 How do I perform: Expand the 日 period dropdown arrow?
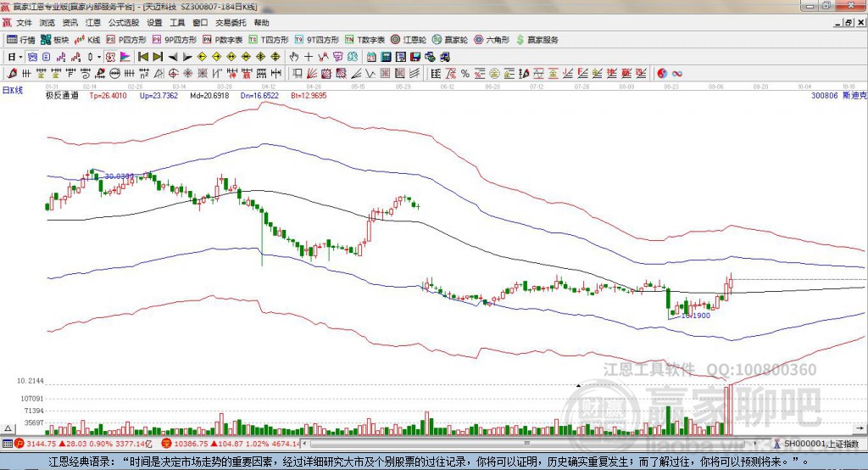pyautogui.click(x=20, y=57)
